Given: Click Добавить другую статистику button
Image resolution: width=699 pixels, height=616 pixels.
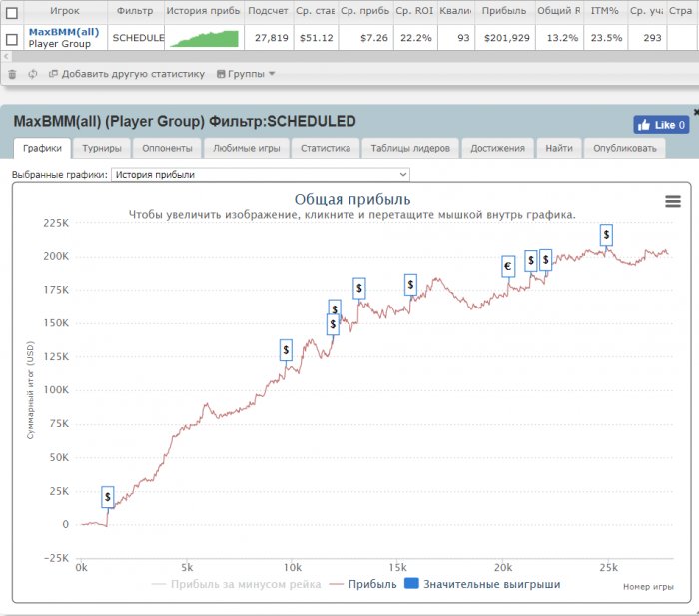Looking at the screenshot, I should pos(126,74).
